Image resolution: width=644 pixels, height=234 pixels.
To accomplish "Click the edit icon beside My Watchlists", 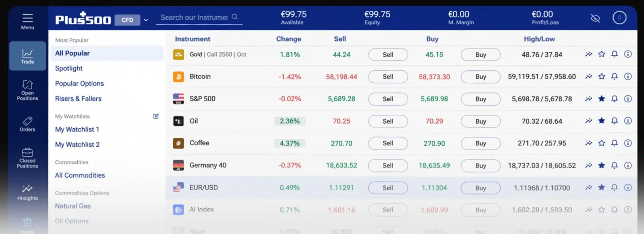I will [x=156, y=116].
